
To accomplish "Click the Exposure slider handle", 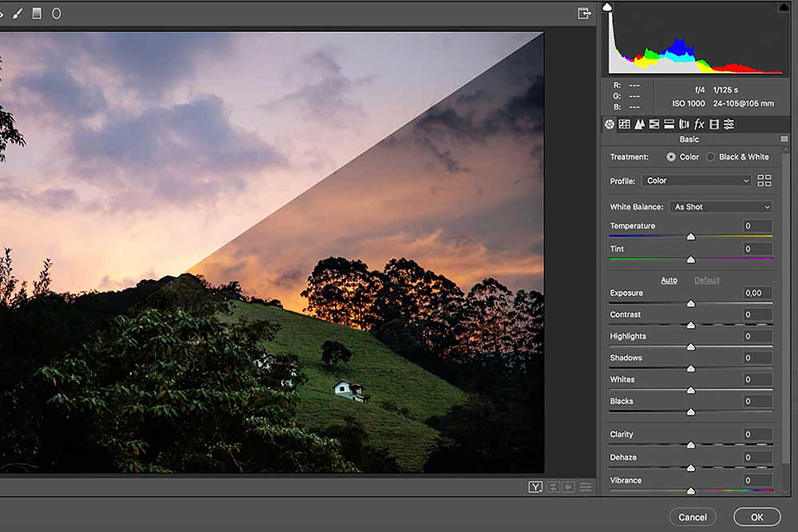I will point(691,304).
